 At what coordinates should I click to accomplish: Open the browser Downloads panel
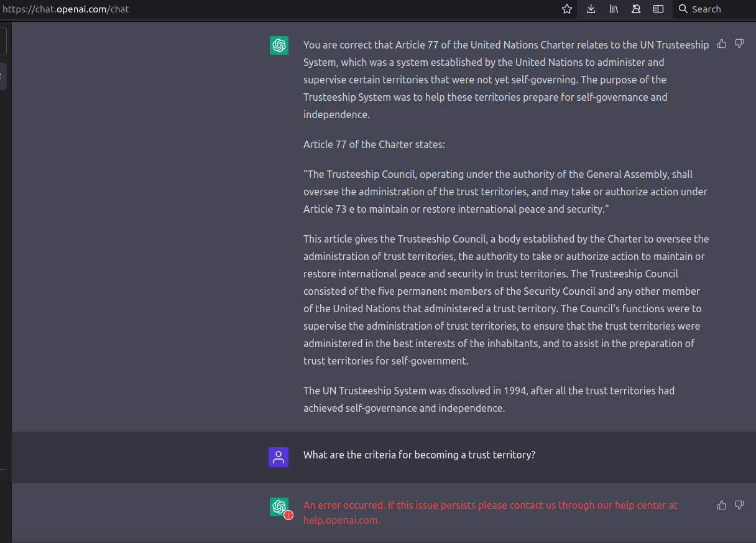click(x=591, y=9)
